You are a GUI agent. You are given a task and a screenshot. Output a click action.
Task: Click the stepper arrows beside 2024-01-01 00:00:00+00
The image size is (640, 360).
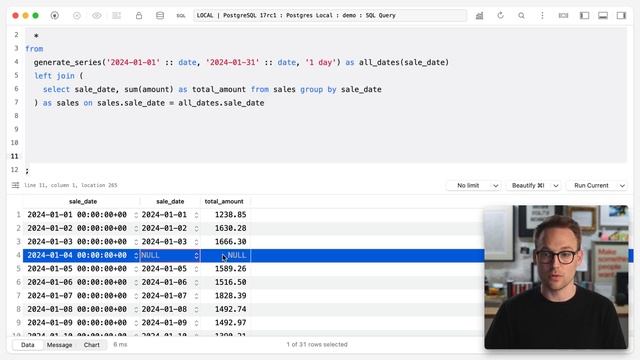tap(136, 215)
